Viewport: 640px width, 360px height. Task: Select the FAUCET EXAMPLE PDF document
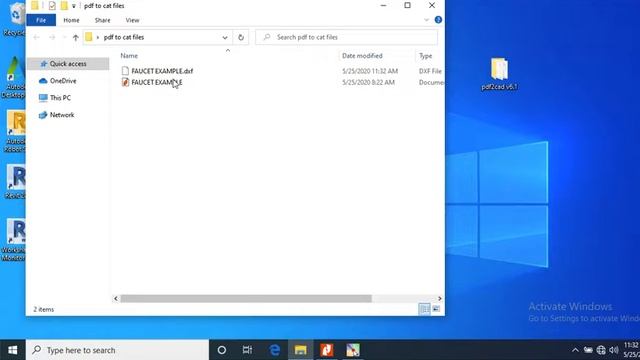157,82
